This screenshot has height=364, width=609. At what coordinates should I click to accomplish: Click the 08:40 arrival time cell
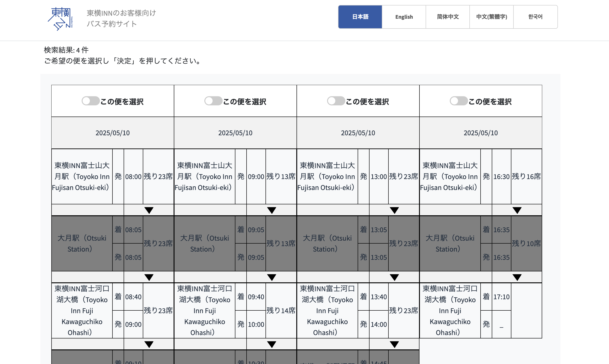click(133, 297)
